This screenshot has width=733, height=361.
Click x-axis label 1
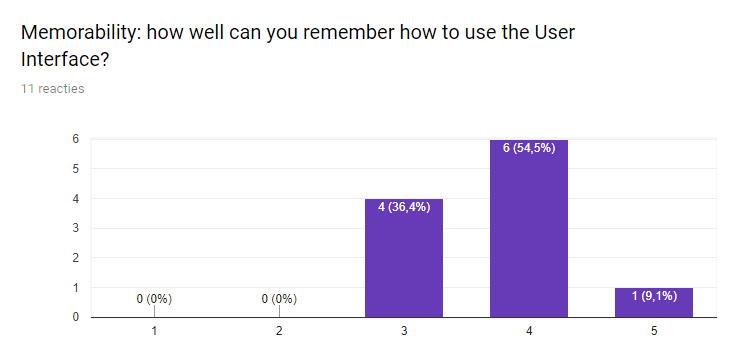tap(154, 331)
